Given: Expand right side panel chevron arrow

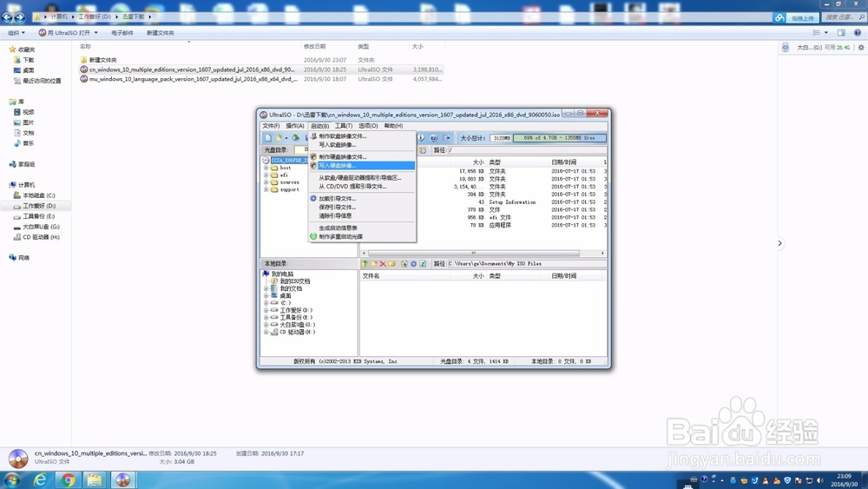Looking at the screenshot, I should pos(780,243).
